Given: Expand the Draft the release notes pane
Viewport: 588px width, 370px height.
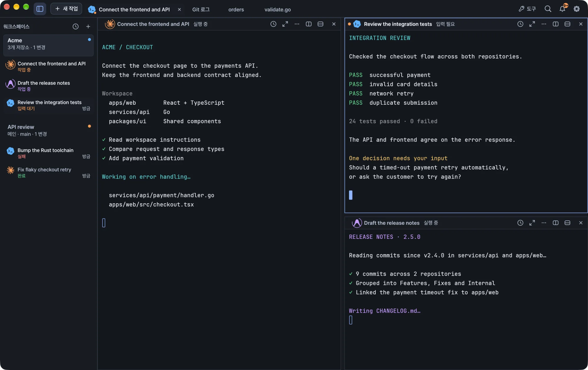Looking at the screenshot, I should 532,223.
